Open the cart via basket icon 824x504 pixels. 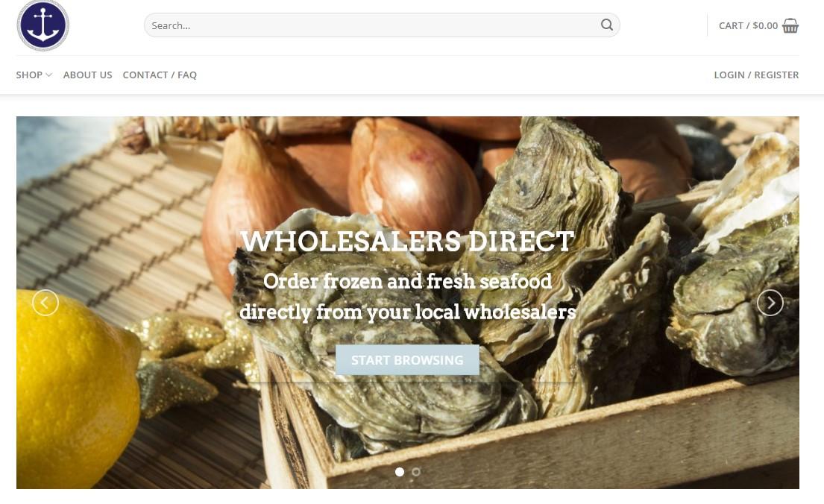click(790, 25)
